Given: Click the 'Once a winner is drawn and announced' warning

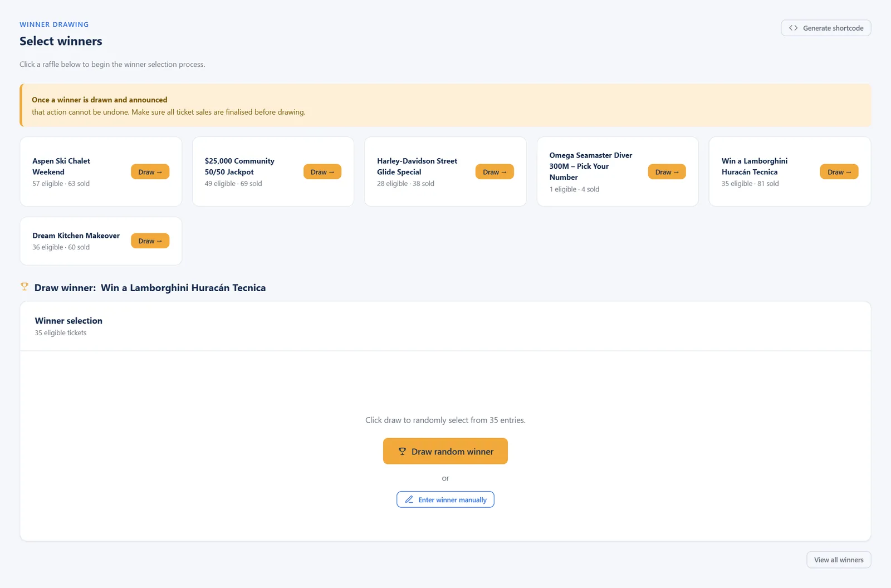Looking at the screenshot, I should click(x=100, y=100).
